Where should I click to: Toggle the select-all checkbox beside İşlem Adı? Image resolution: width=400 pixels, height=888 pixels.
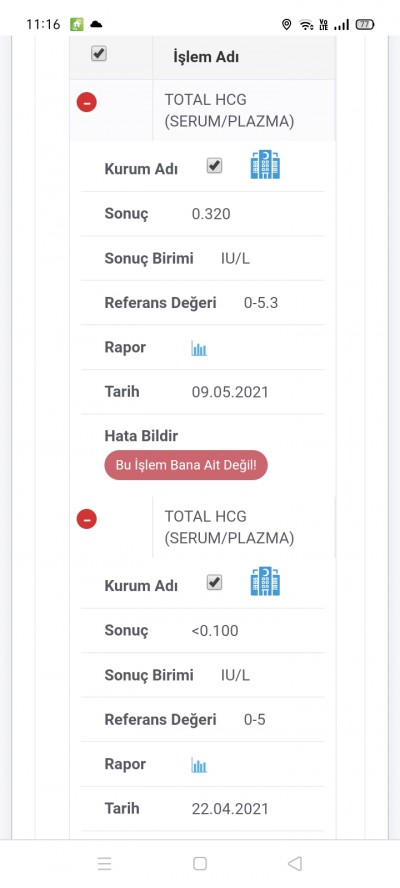pyautogui.click(x=99, y=54)
